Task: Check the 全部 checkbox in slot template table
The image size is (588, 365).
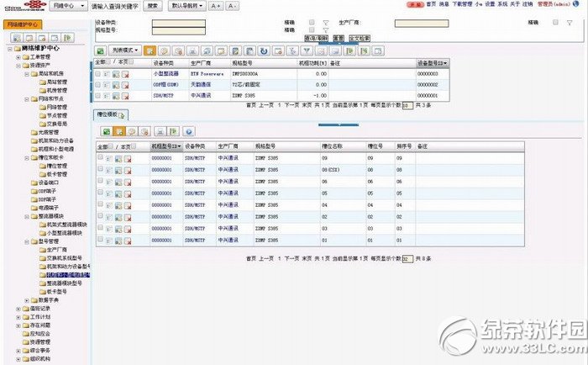Action: [x=110, y=146]
